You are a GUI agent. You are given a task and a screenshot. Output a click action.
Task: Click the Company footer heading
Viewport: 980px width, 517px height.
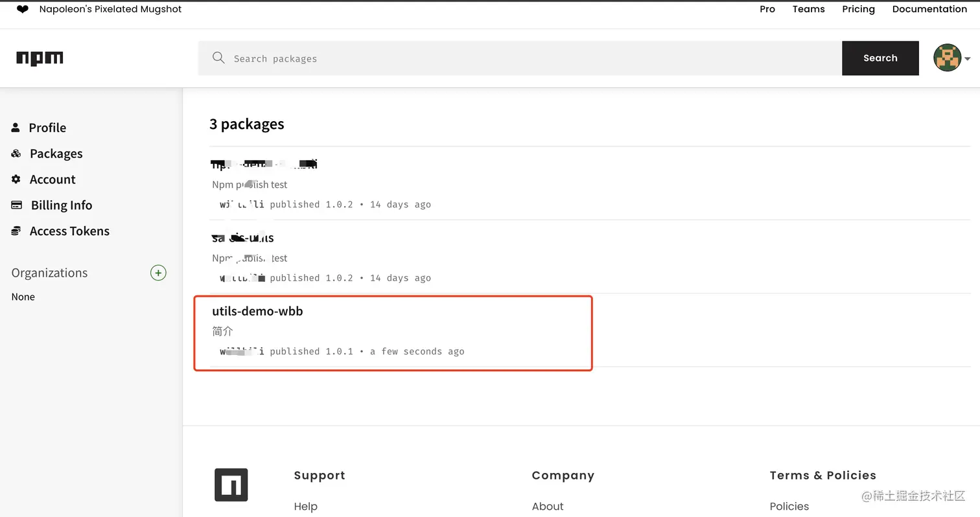pyautogui.click(x=563, y=476)
